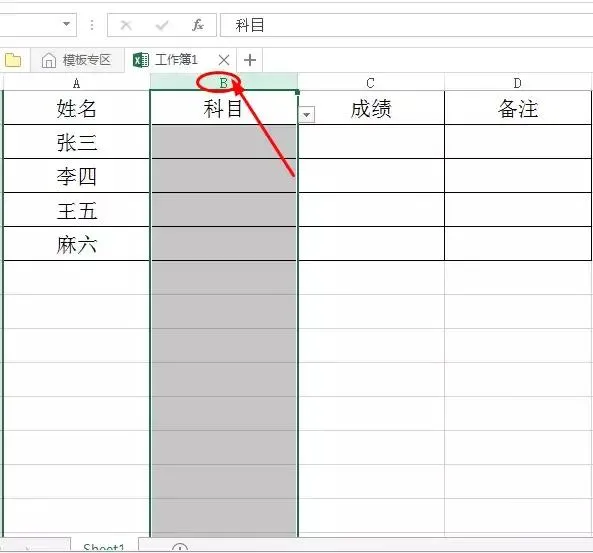Click the yellow folder icon
Viewport: 593px width, 553px height.
pyautogui.click(x=13, y=60)
